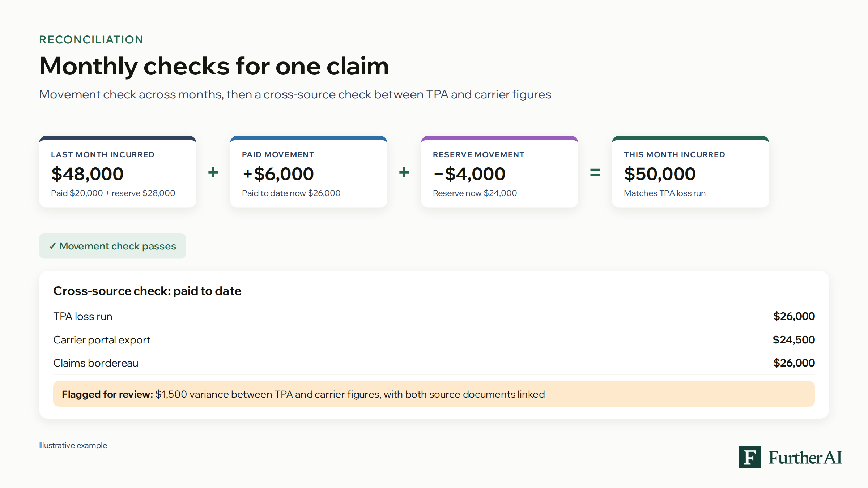Click the plus sign before Reserve Movement card
The width and height of the screenshot is (868, 488).
click(x=404, y=172)
